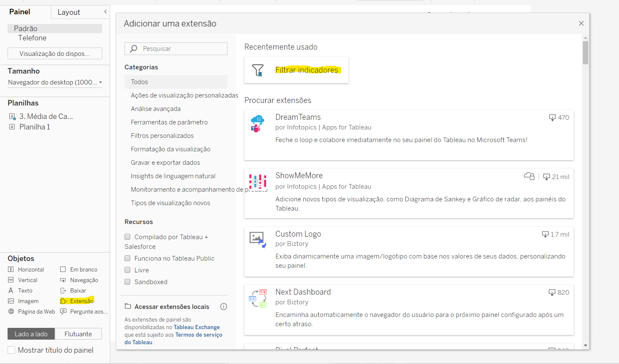Click the Visualização do dispos... button
The image size is (619, 364).
(55, 53)
